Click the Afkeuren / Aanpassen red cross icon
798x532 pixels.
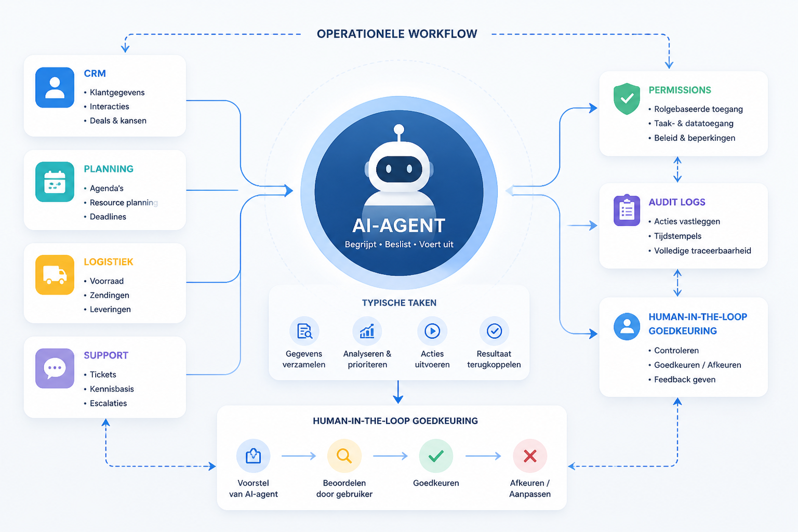530,456
